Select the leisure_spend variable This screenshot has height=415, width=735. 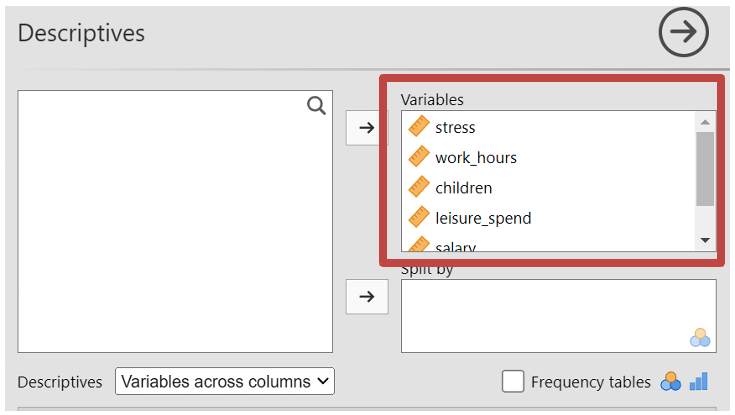pyautogui.click(x=483, y=217)
